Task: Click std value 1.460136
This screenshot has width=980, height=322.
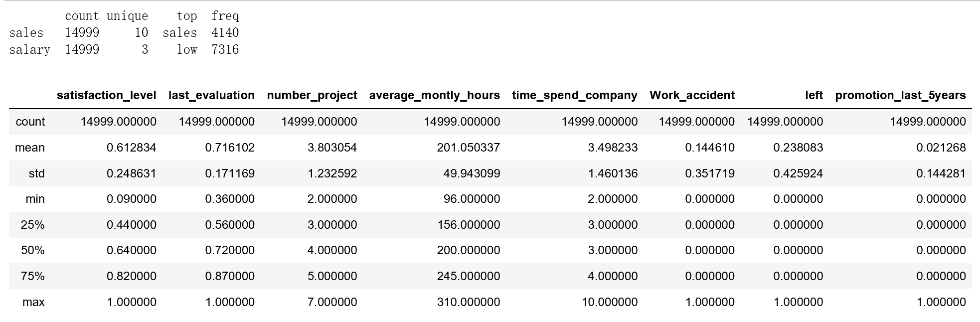Action: [x=613, y=173]
